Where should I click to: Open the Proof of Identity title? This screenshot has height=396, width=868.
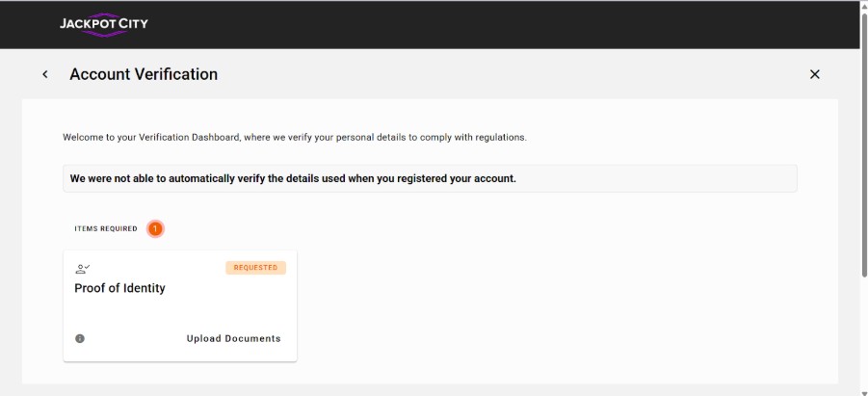[x=119, y=288]
